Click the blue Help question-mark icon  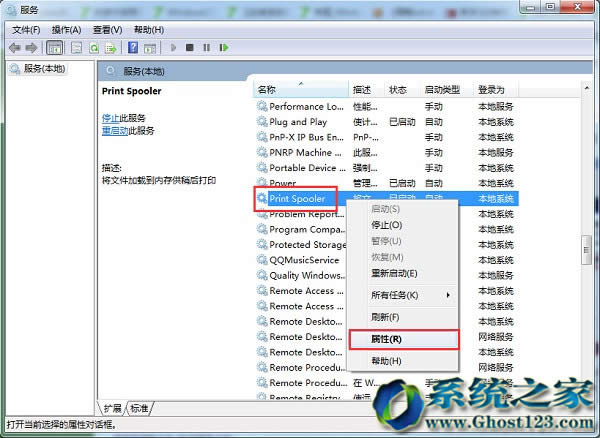tap(133, 47)
